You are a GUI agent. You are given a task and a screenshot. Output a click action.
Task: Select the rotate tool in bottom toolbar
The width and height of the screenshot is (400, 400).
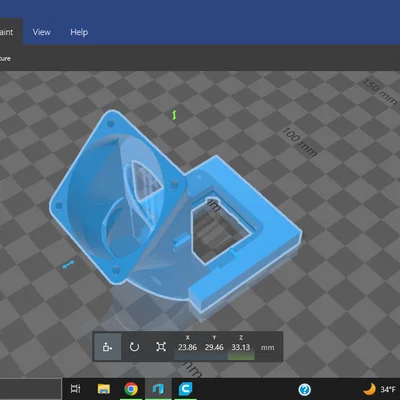(x=134, y=347)
